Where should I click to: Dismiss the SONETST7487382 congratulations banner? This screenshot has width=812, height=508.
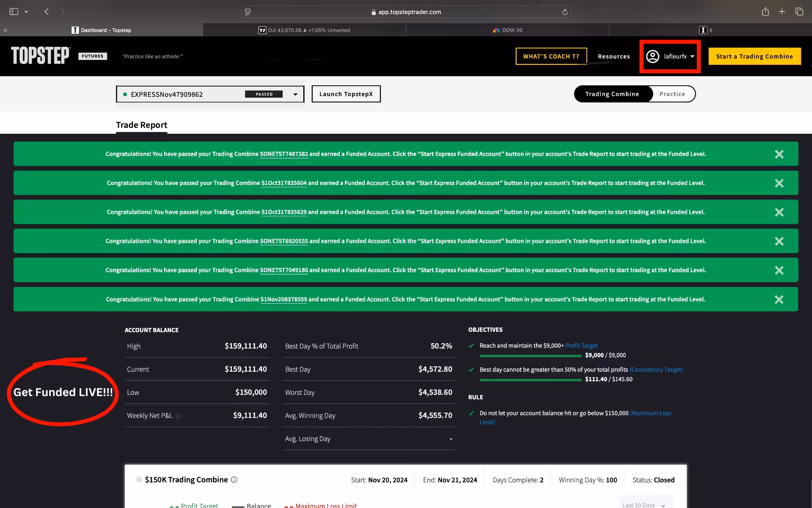(x=779, y=154)
